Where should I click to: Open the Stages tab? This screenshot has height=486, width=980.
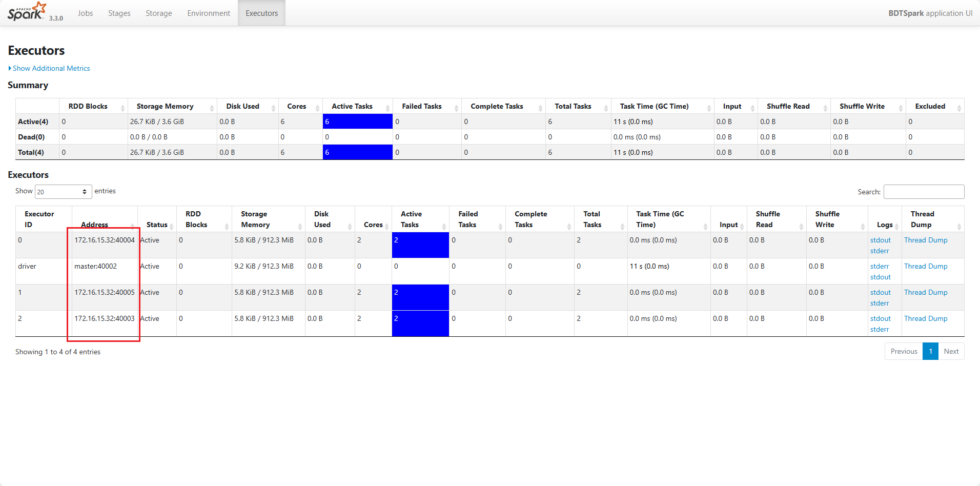tap(119, 13)
